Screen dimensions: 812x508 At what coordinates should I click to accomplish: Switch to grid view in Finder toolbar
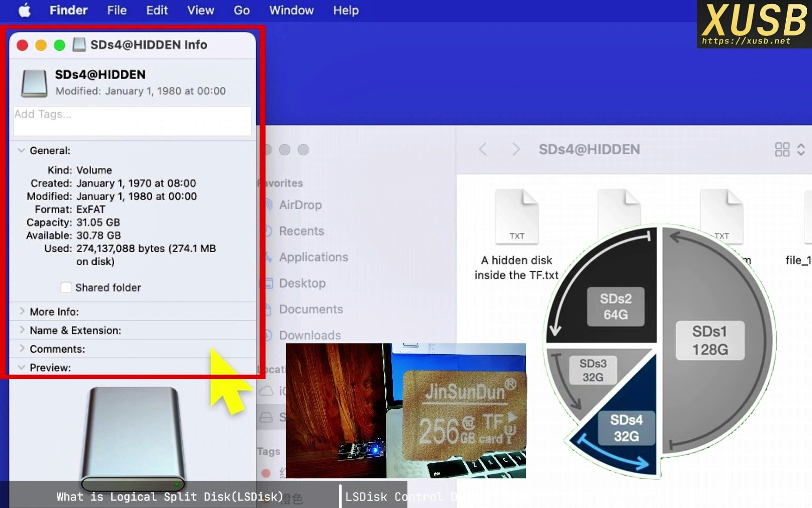783,149
